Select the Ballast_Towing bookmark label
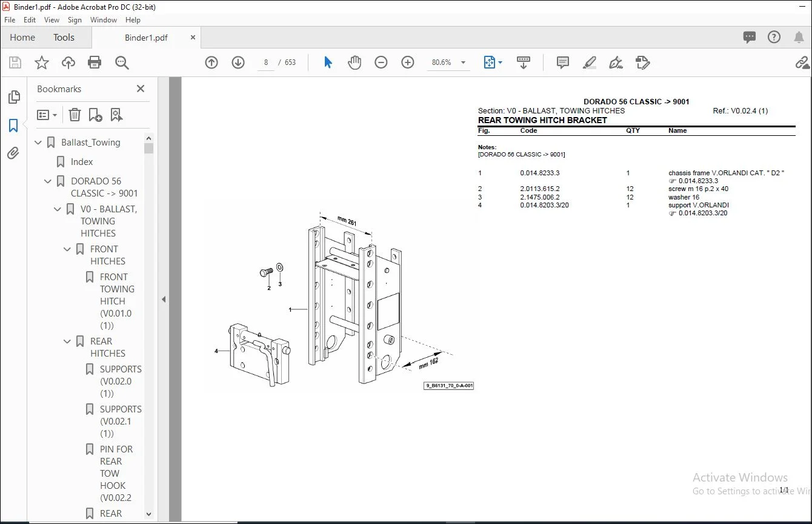Screen dimensions: 812x524 pos(91,143)
